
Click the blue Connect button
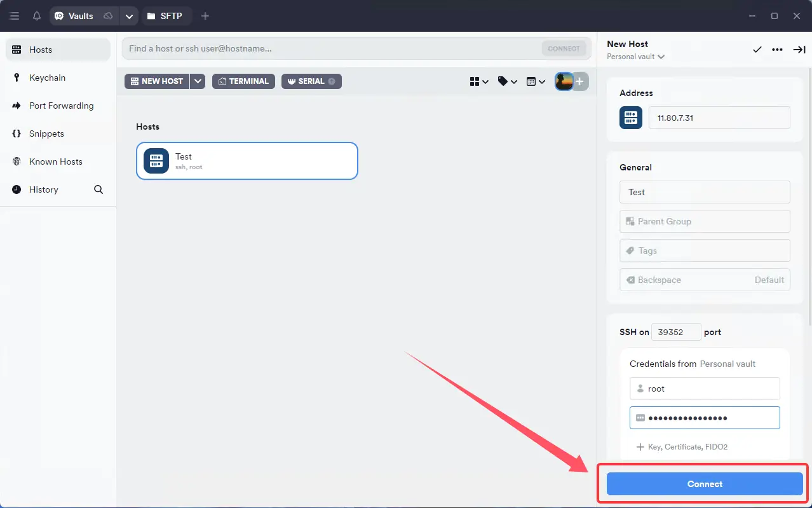pyautogui.click(x=704, y=484)
